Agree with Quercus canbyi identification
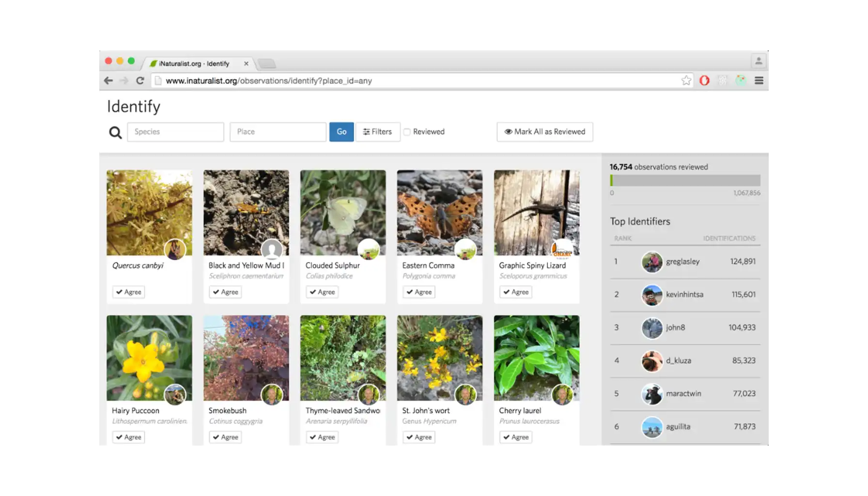868x496 pixels. (128, 292)
